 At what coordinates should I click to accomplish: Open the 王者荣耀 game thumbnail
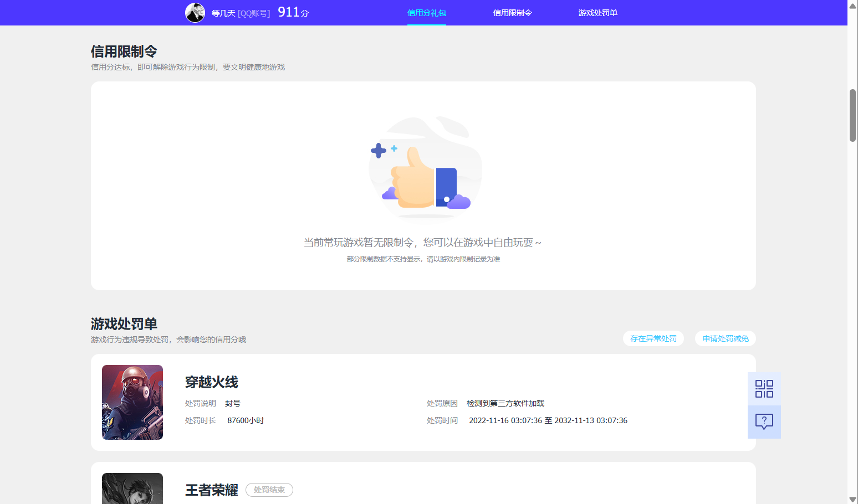(132, 488)
